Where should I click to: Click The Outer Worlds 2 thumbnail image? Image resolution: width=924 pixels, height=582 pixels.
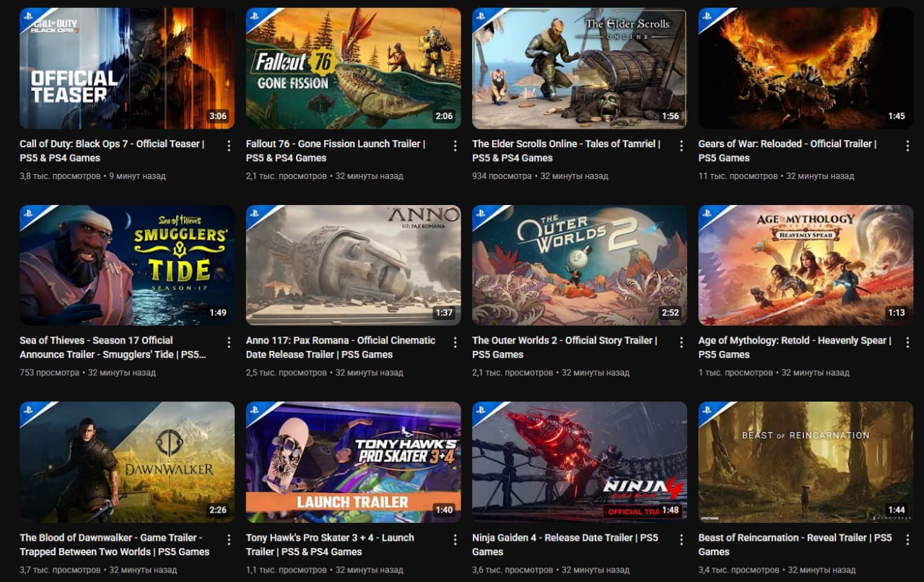point(580,265)
